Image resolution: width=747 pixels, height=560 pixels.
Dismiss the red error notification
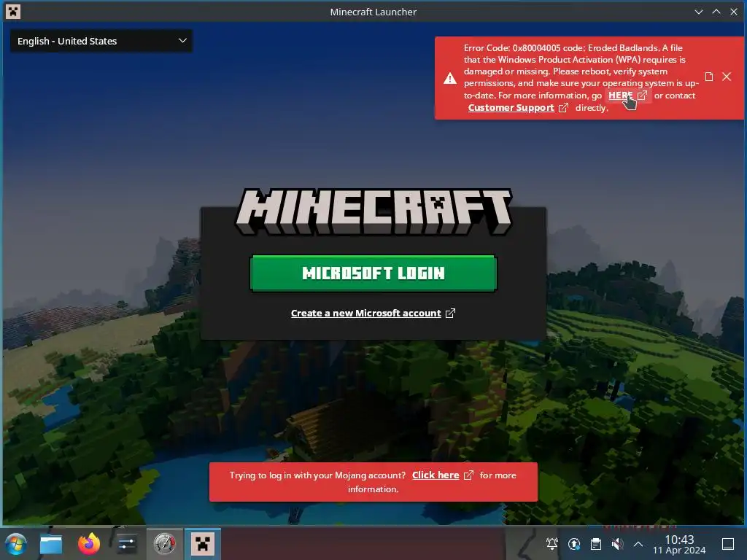coord(727,77)
